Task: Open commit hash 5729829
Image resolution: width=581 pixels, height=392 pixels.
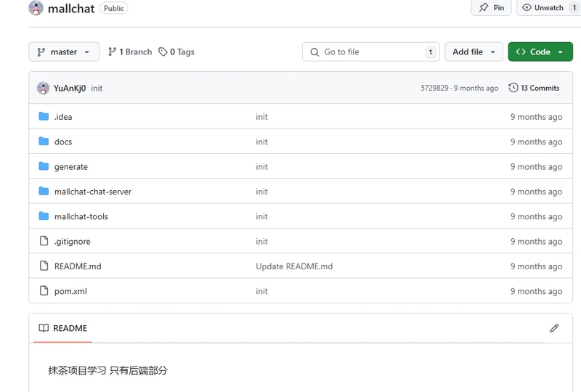Action: (434, 88)
